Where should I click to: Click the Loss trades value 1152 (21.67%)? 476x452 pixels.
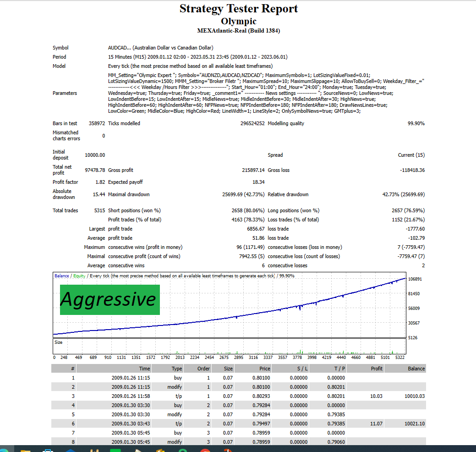pyautogui.click(x=408, y=220)
